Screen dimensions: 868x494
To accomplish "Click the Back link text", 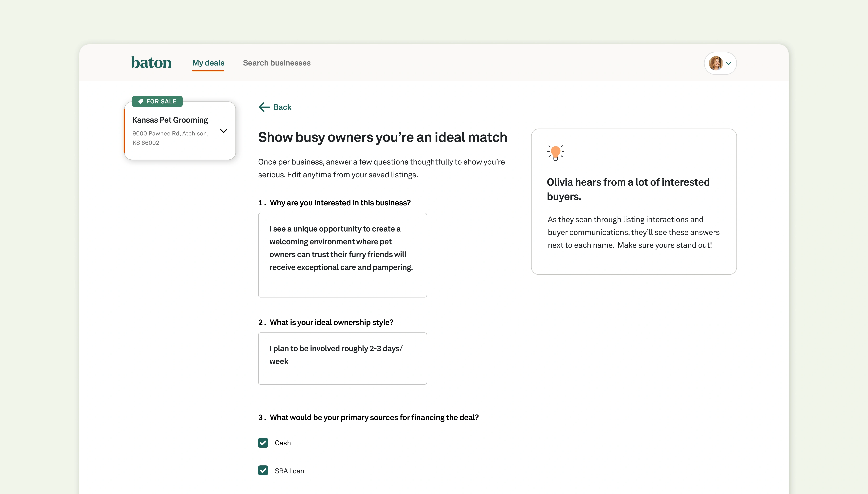I will tap(282, 107).
